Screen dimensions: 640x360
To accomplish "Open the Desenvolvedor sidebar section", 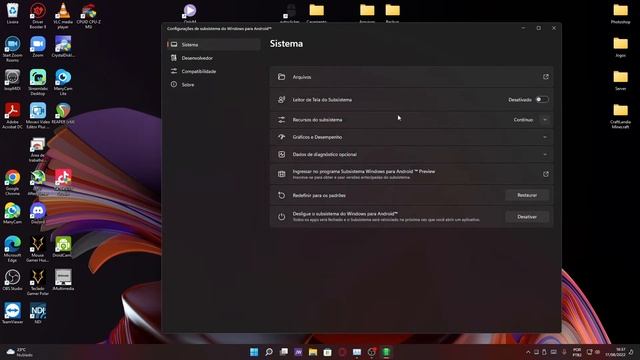I will click(x=213, y=58).
